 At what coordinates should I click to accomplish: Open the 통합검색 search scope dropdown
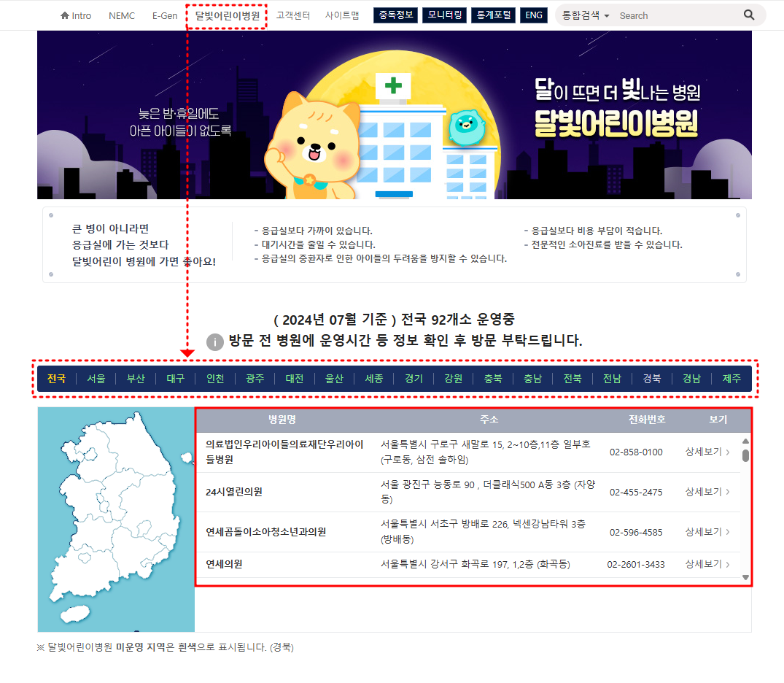(583, 15)
